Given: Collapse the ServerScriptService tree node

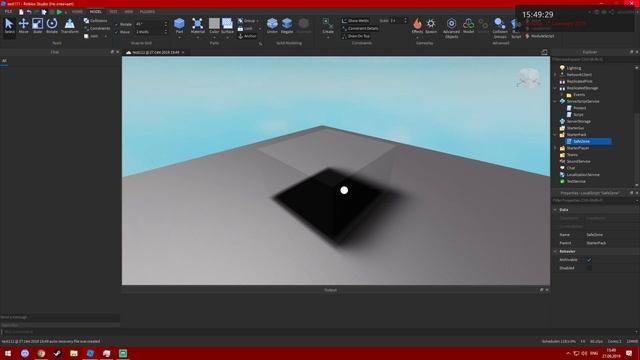Looking at the screenshot, I should (555, 101).
